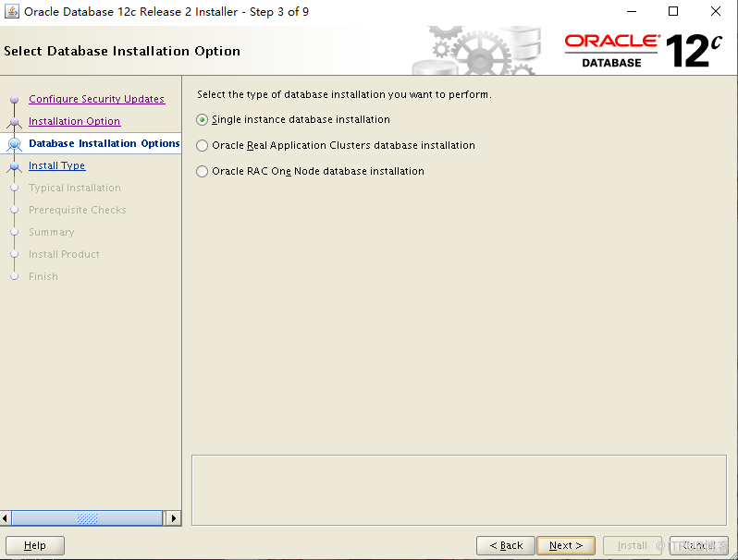Click the Install Type step bullet icon
This screenshot has height=560, width=738.
coord(15,166)
